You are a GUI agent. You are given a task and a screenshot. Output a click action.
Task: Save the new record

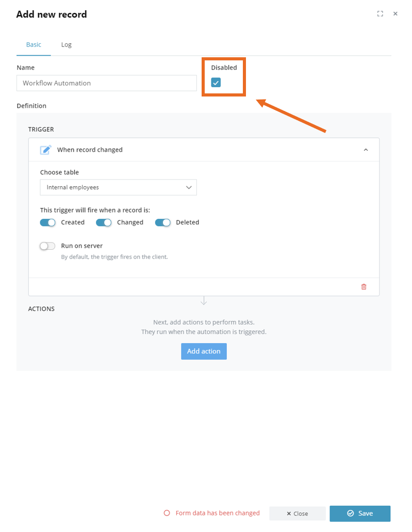point(360,513)
